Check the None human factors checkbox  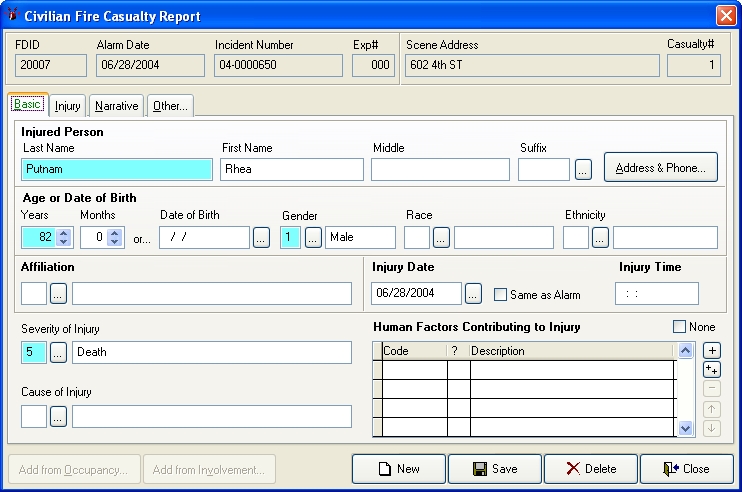click(679, 327)
